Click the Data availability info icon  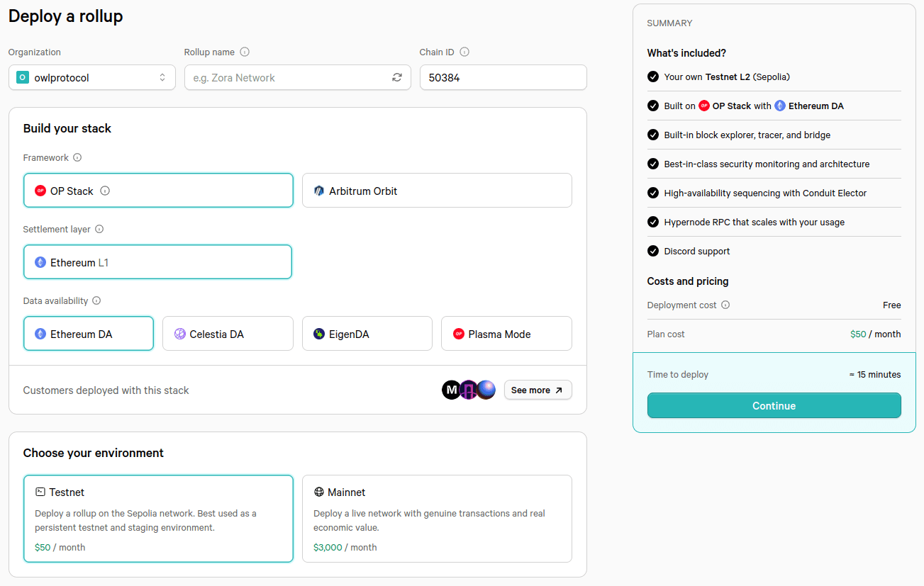tap(96, 300)
